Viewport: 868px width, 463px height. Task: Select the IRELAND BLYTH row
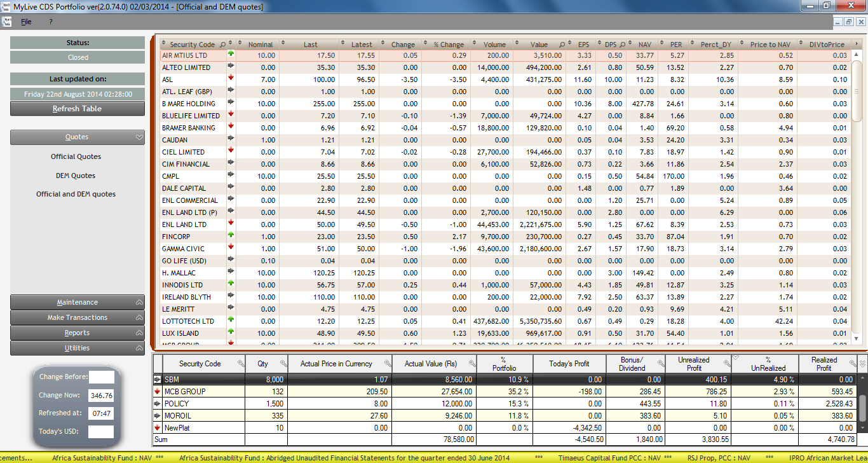pos(505,297)
